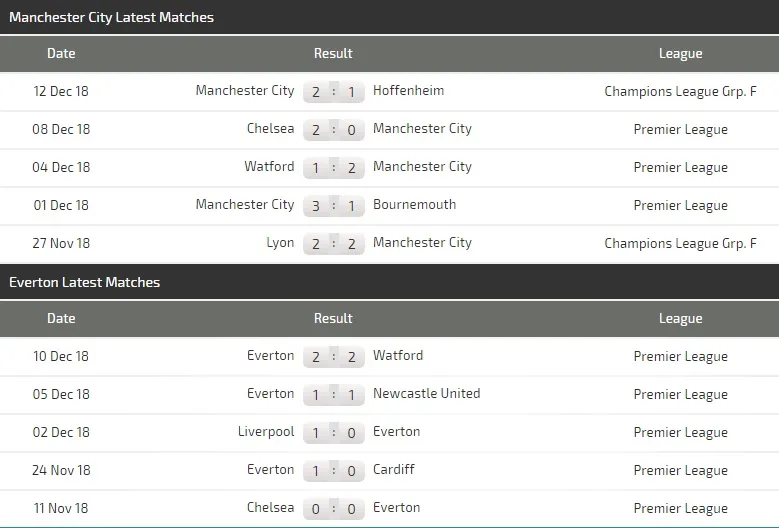Click the Chelsea 0:0 Everton score
Screen dimensions: 779x528
(x=333, y=510)
